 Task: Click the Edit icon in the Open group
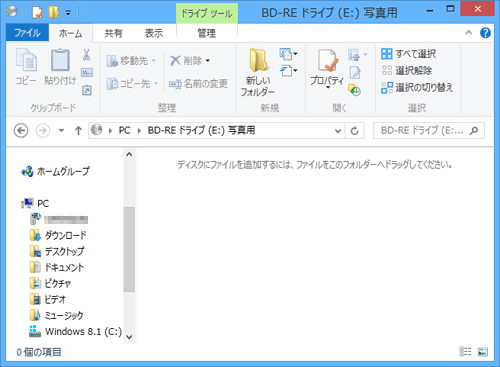tap(355, 72)
